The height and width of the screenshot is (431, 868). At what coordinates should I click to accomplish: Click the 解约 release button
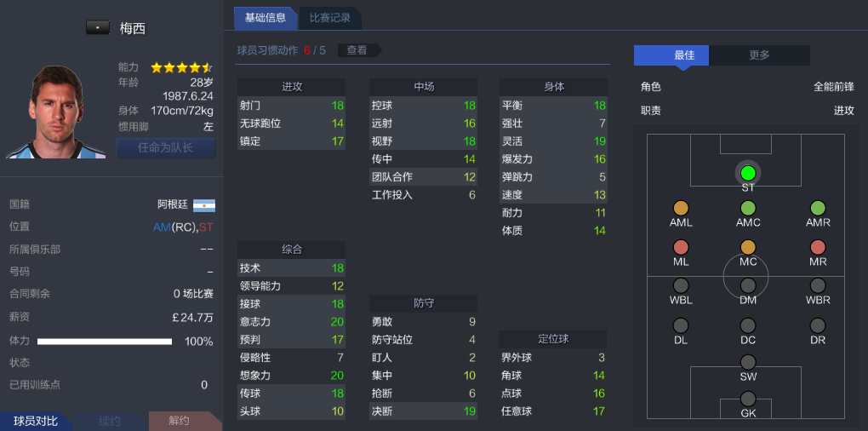pyautogui.click(x=179, y=421)
